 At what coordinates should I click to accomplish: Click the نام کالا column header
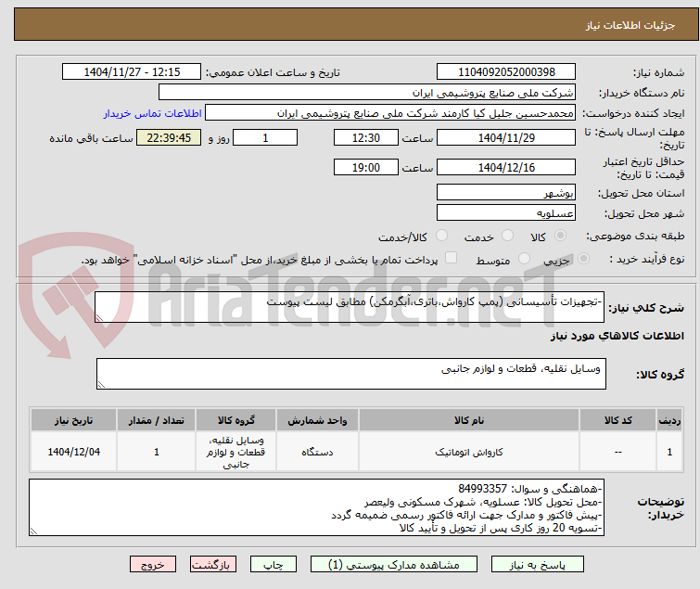469,420
